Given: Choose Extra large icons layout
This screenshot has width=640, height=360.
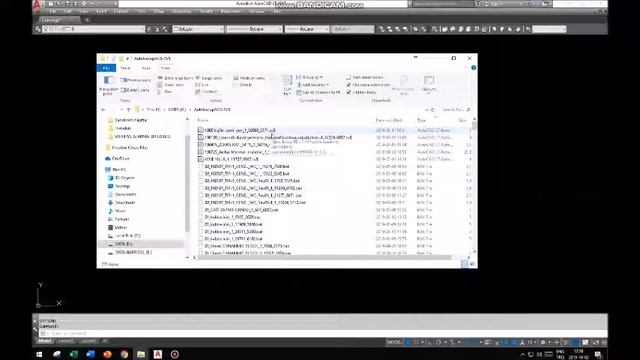Looking at the screenshot, I should (x=175, y=78).
